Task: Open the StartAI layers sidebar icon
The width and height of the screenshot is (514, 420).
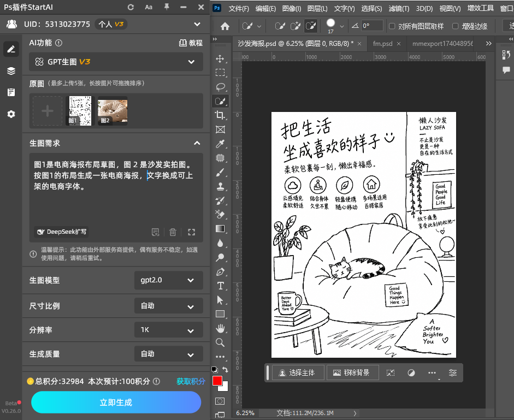Action: point(11,71)
